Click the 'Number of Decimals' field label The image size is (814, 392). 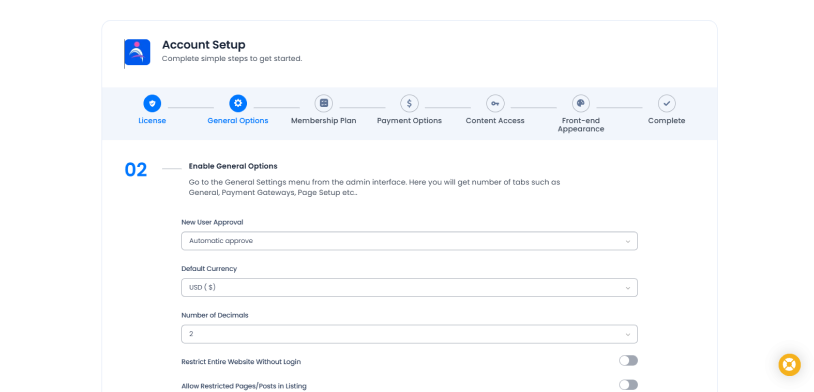tap(215, 316)
